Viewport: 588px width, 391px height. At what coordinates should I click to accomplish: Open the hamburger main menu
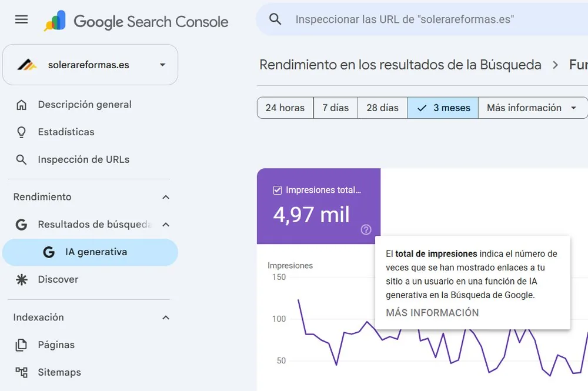pos(21,19)
